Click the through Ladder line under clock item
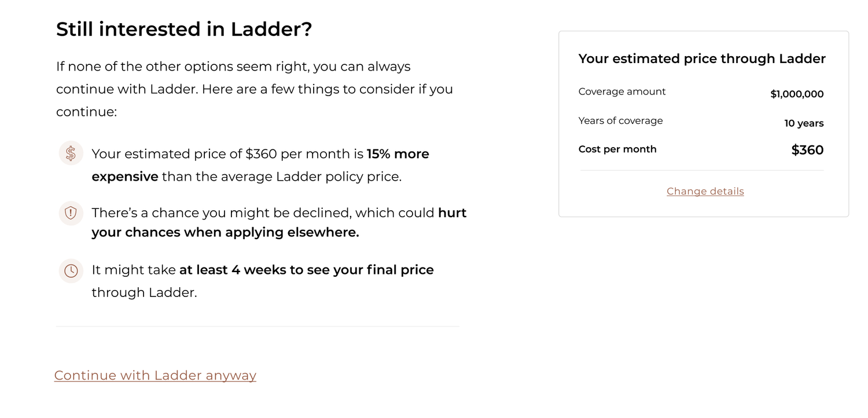This screenshot has width=868, height=418. (x=144, y=292)
